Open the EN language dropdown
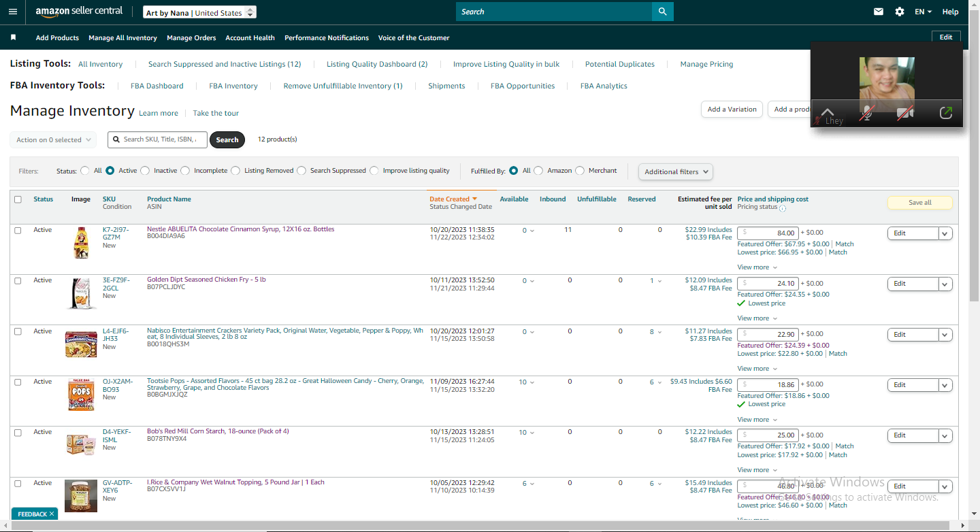The height and width of the screenshot is (532, 980). [923, 12]
